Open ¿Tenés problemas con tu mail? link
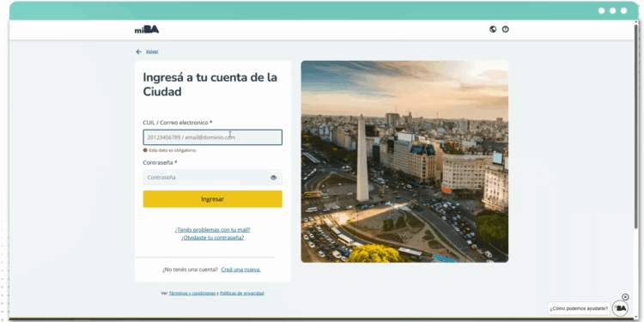 click(x=212, y=230)
